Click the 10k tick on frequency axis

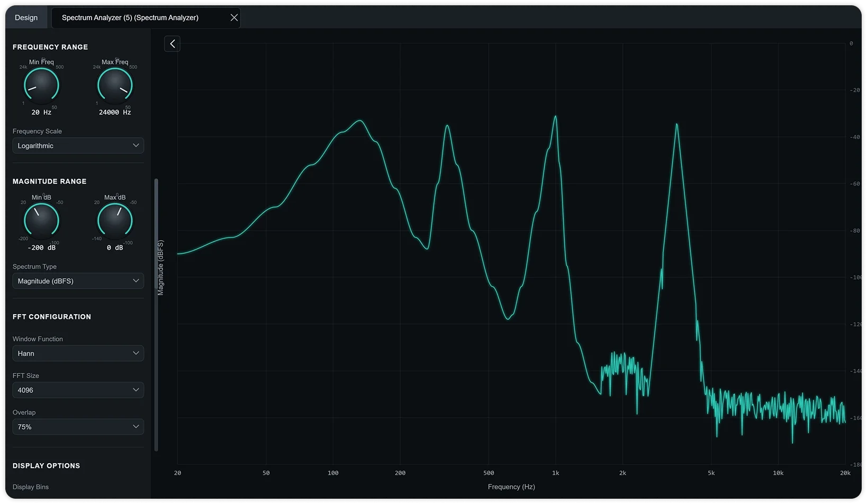pos(778,473)
